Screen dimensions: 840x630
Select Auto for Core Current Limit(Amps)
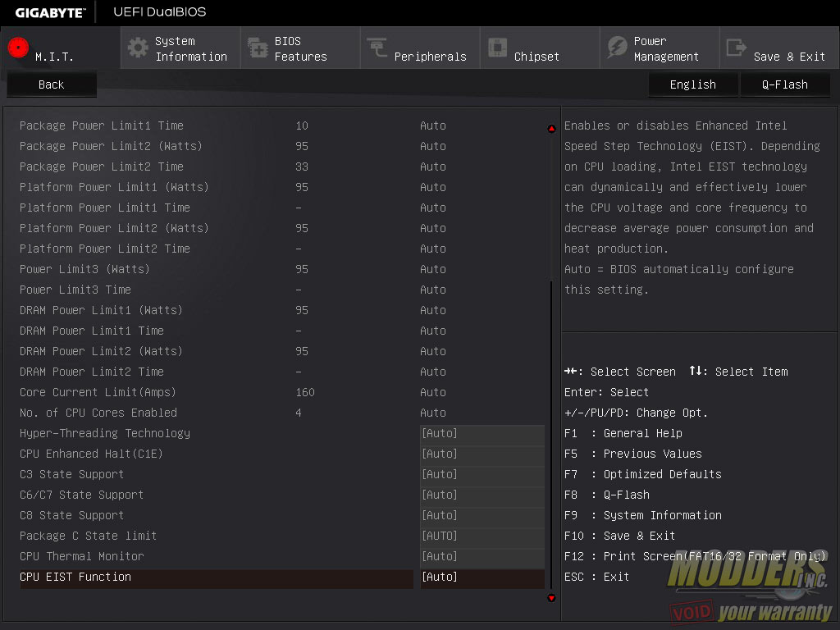point(433,392)
